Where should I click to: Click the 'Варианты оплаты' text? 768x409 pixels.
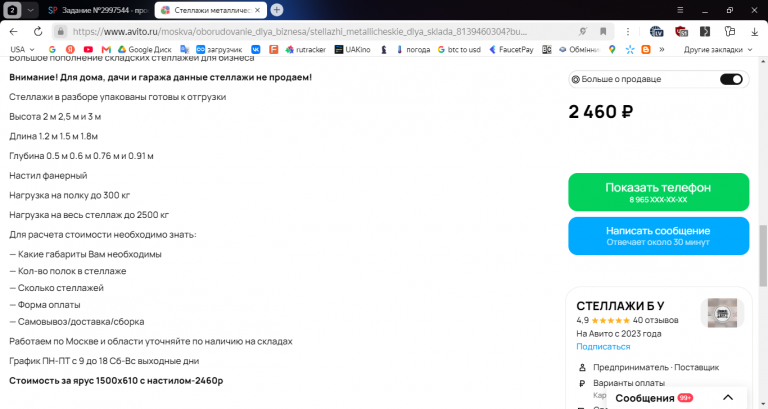[x=629, y=383]
